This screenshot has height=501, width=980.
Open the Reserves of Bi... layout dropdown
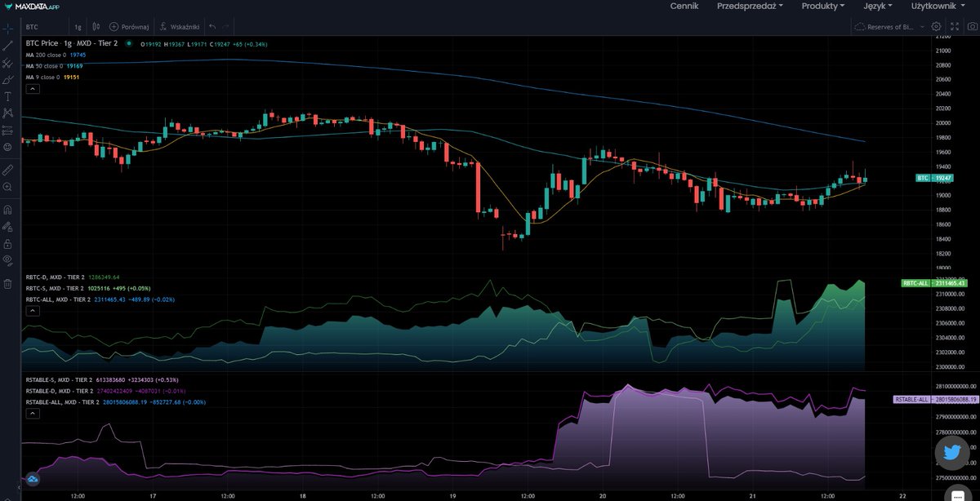coord(889,27)
